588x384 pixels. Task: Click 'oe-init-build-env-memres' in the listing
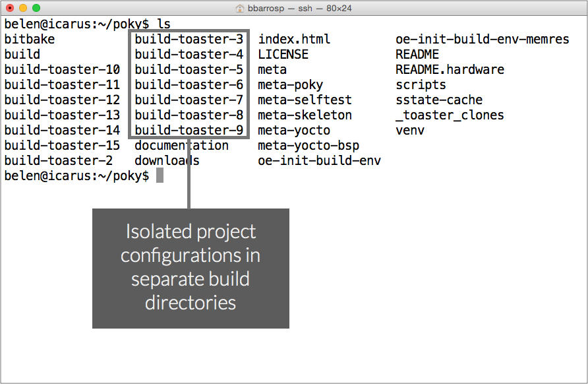pos(482,39)
